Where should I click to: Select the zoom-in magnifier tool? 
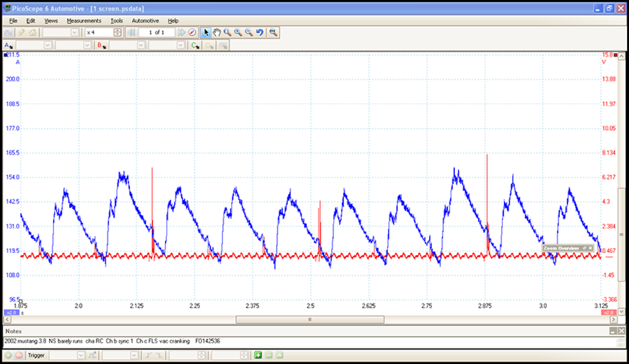tap(238, 32)
